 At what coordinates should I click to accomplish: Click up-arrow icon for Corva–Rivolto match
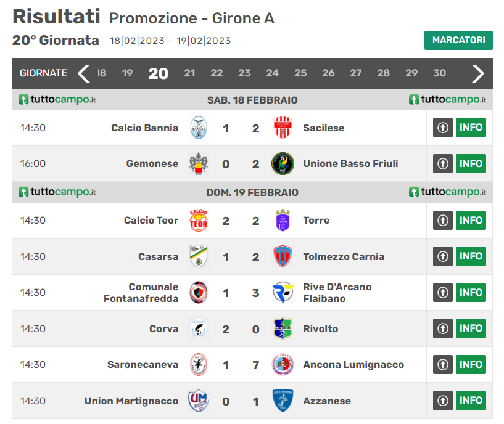click(x=442, y=329)
